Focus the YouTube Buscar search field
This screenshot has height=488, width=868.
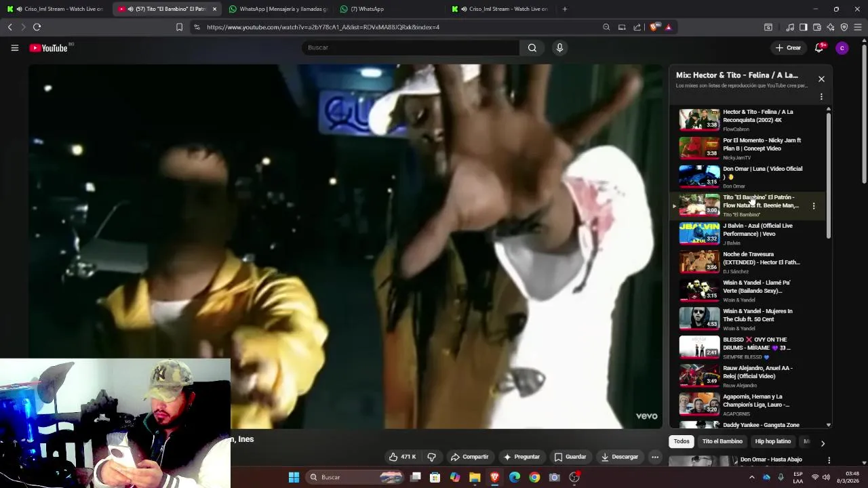coord(410,47)
